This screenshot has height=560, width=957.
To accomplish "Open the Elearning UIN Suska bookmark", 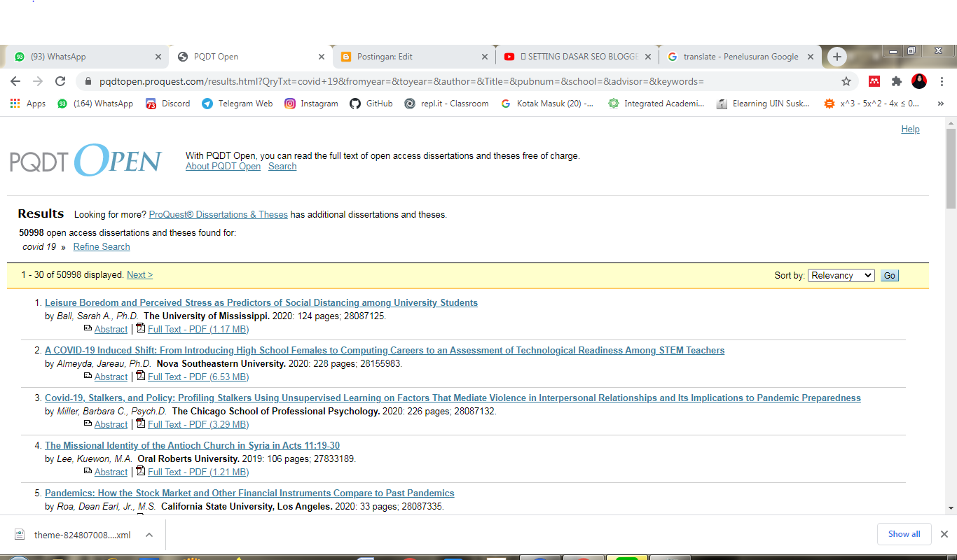I will [x=763, y=104].
